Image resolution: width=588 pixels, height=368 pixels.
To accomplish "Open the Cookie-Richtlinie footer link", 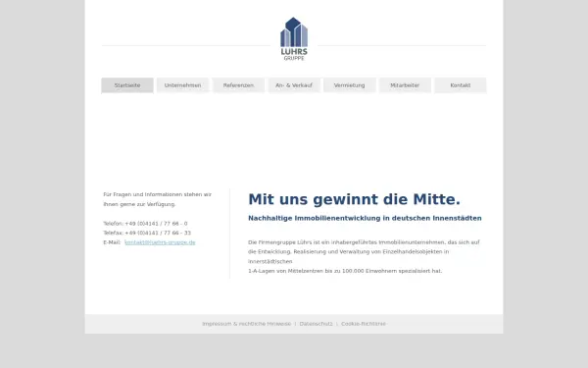I will pos(364,324).
